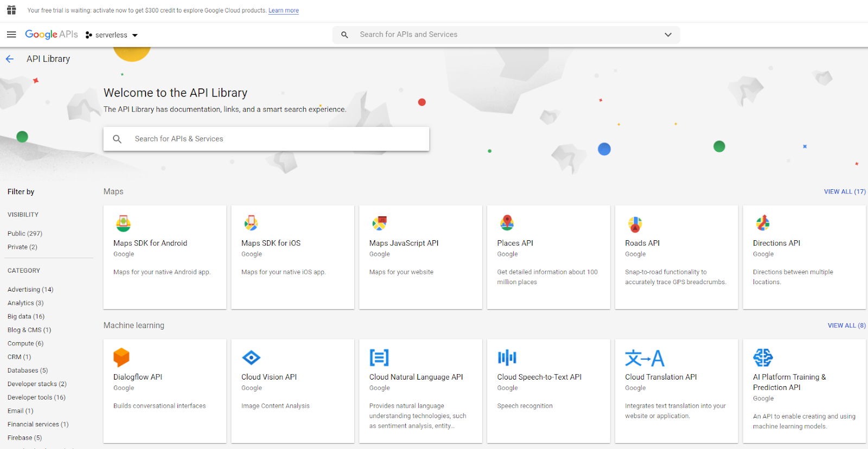Open Cloud Speech-to-Text API title
Screen dimensions: 868x449
coord(539,377)
